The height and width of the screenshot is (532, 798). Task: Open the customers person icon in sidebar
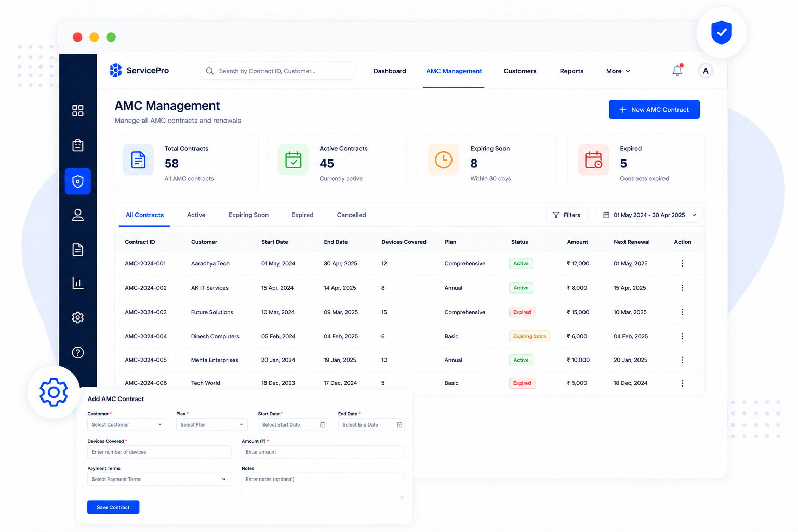(78, 215)
